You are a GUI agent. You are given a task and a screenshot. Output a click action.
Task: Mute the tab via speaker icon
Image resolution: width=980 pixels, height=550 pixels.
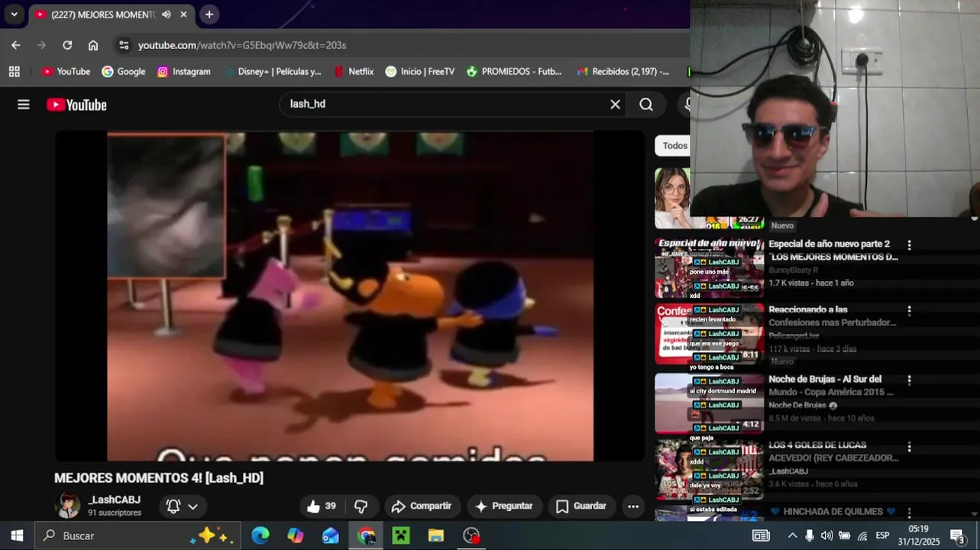167,15
